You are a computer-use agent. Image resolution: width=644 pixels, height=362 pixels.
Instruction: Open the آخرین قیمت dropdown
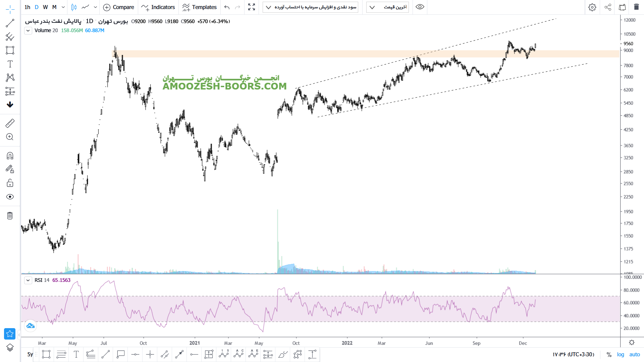click(x=387, y=7)
